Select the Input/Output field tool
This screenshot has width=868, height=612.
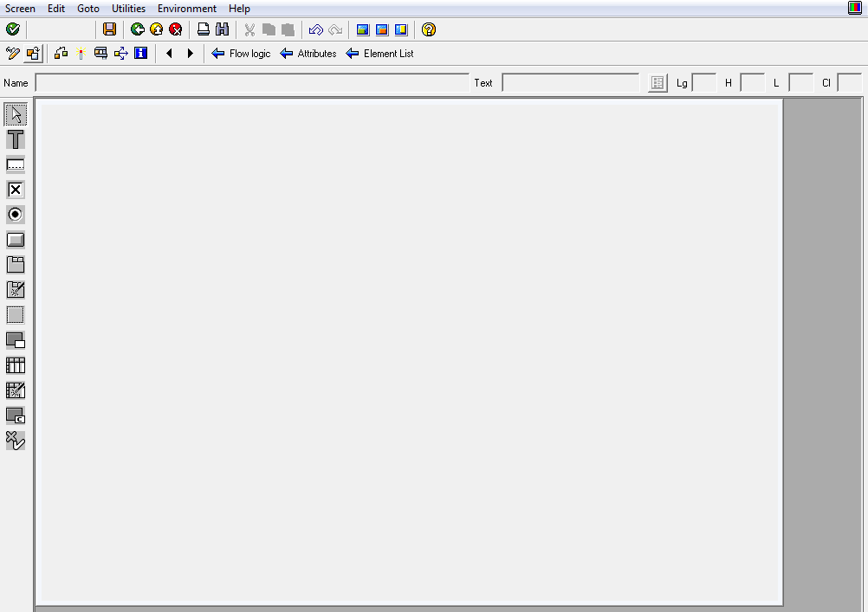(x=16, y=164)
